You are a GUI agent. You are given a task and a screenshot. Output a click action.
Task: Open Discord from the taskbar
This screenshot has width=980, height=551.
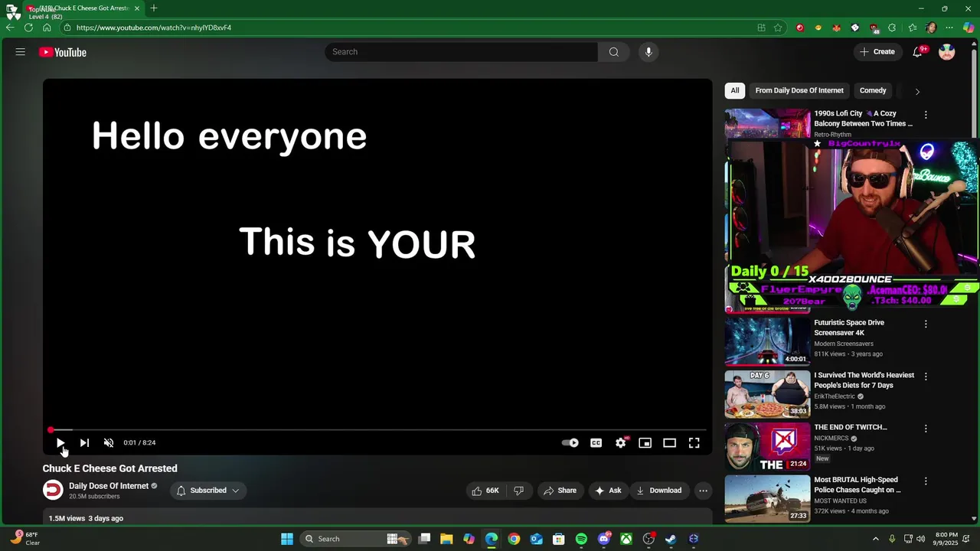click(603, 539)
